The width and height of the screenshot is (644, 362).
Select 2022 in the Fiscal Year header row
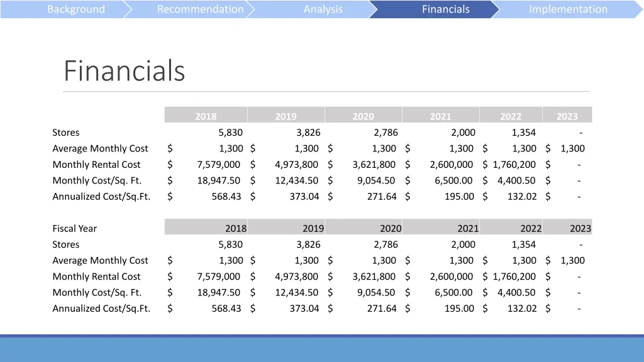(531, 229)
